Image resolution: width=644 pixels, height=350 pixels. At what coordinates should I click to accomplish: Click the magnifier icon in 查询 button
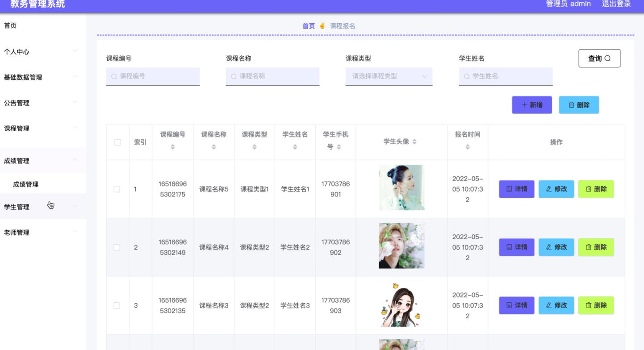tap(607, 58)
